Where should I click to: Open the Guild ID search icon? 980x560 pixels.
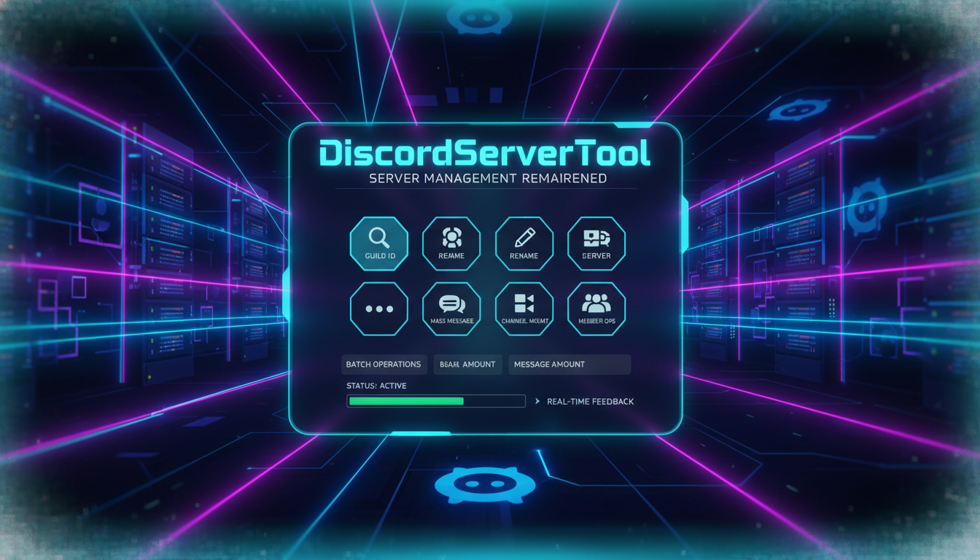379,244
